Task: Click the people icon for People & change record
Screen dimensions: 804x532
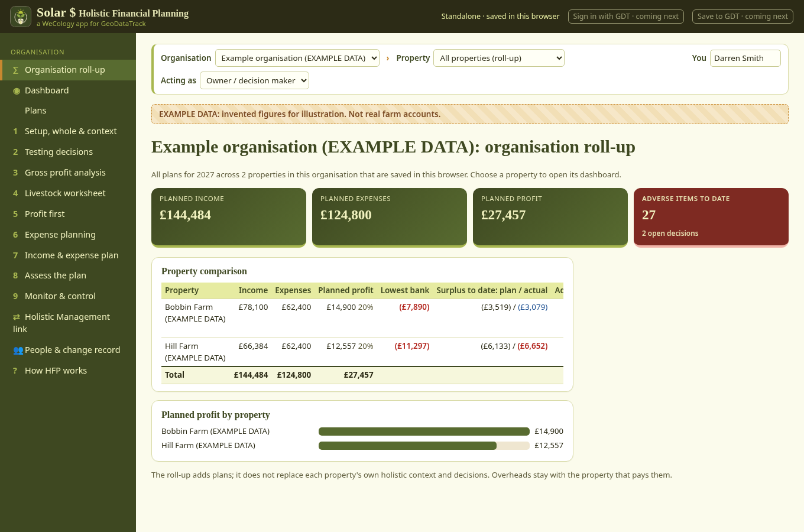Action: [18, 350]
